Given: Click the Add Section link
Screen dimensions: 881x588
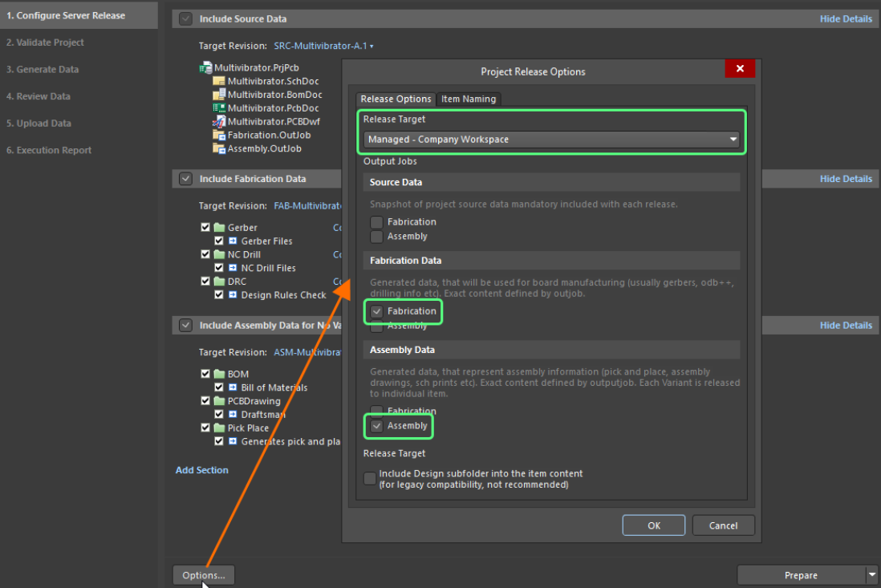Looking at the screenshot, I should click(201, 470).
